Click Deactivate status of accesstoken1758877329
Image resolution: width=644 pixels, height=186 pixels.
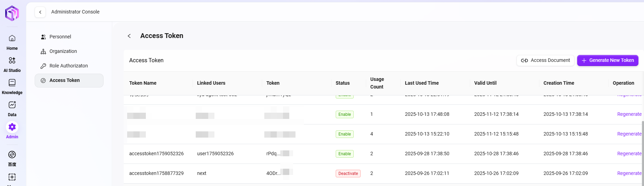click(x=348, y=174)
